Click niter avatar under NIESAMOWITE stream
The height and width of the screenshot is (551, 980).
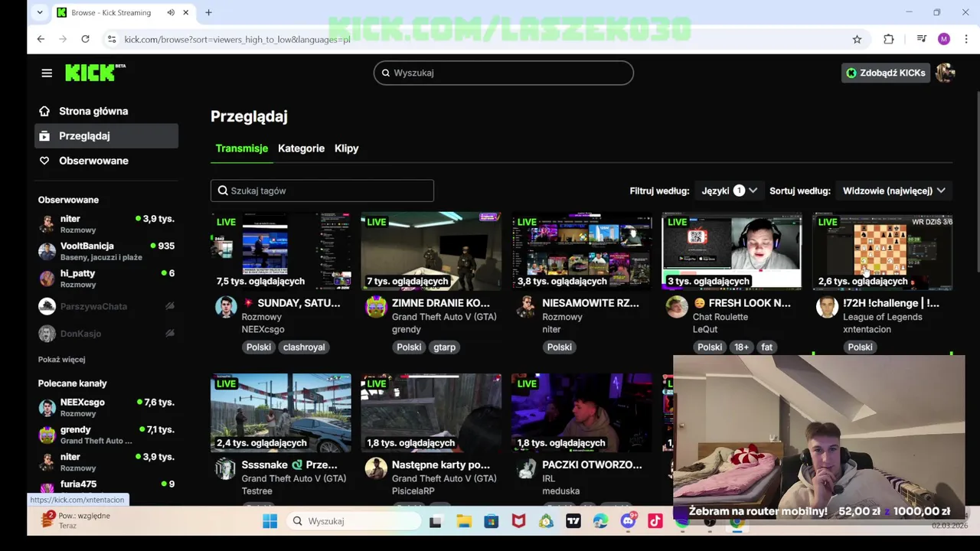(x=526, y=307)
